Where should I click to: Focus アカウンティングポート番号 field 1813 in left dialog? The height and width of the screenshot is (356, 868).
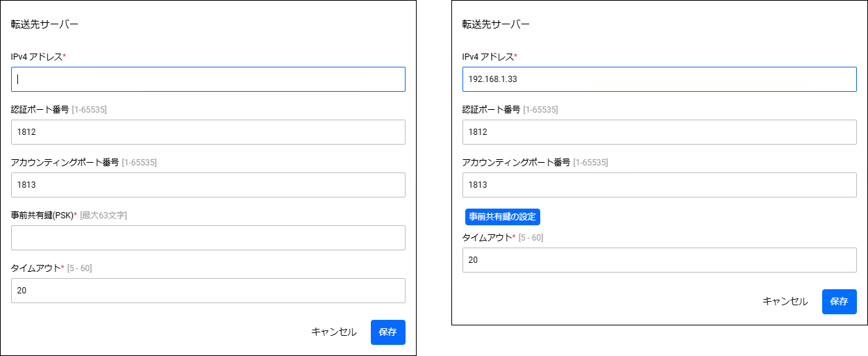tap(208, 185)
